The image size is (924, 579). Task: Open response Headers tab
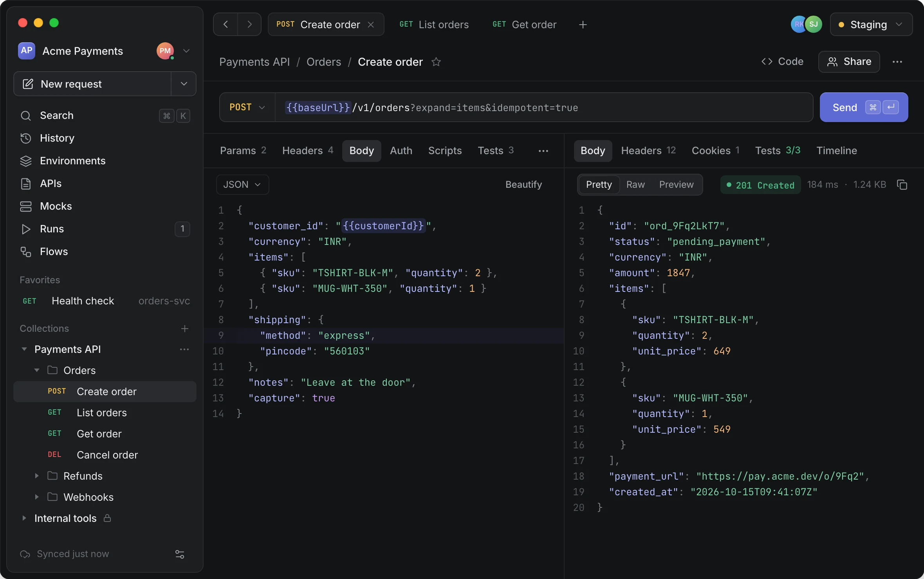coord(648,151)
